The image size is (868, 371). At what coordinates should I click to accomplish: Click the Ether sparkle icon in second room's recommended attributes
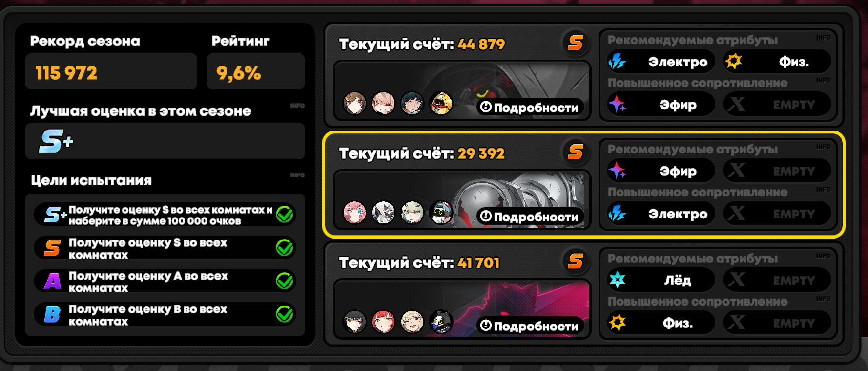(617, 171)
